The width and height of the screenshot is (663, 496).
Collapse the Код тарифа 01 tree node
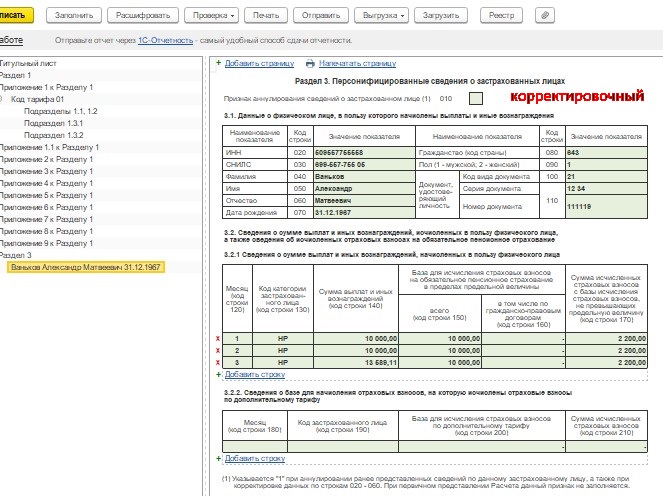click(x=2, y=99)
